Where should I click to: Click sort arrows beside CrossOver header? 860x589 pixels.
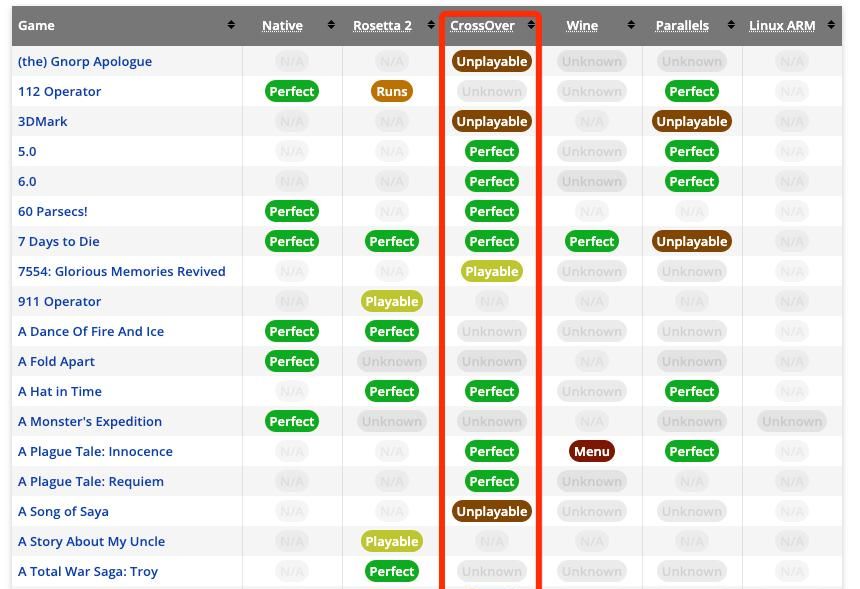pyautogui.click(x=531, y=25)
